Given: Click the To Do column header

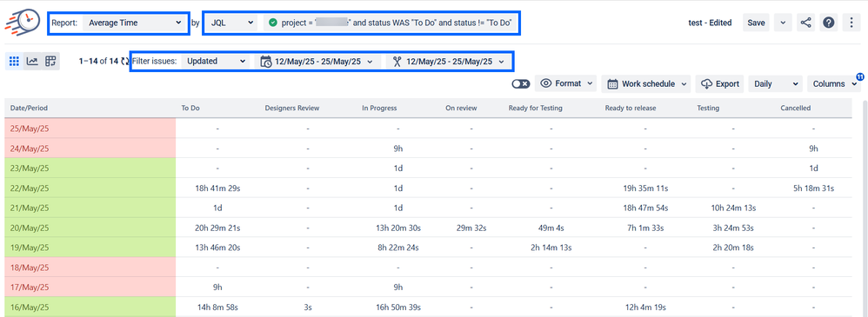Looking at the screenshot, I should (190, 109).
